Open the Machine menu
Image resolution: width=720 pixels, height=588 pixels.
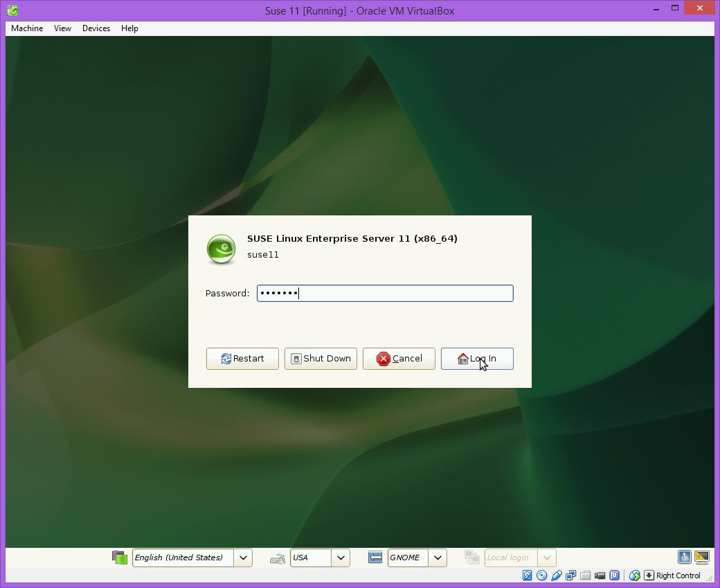(x=27, y=28)
